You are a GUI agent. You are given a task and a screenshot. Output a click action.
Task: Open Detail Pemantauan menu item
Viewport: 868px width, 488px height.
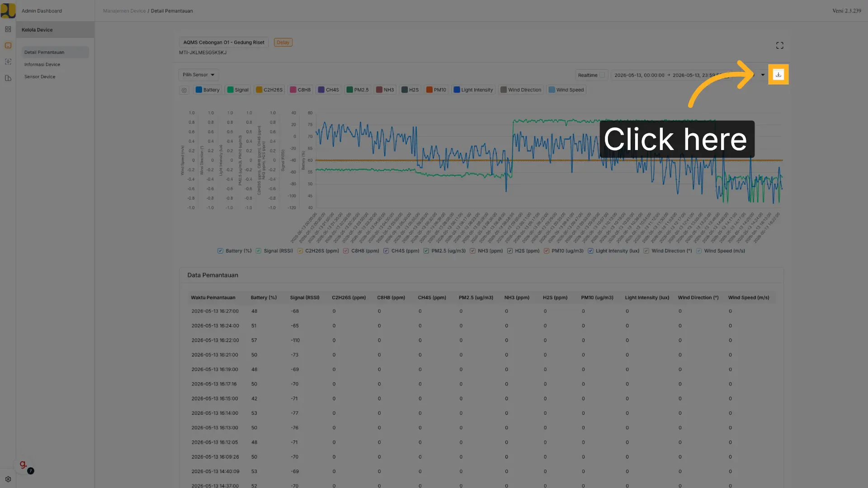point(55,52)
